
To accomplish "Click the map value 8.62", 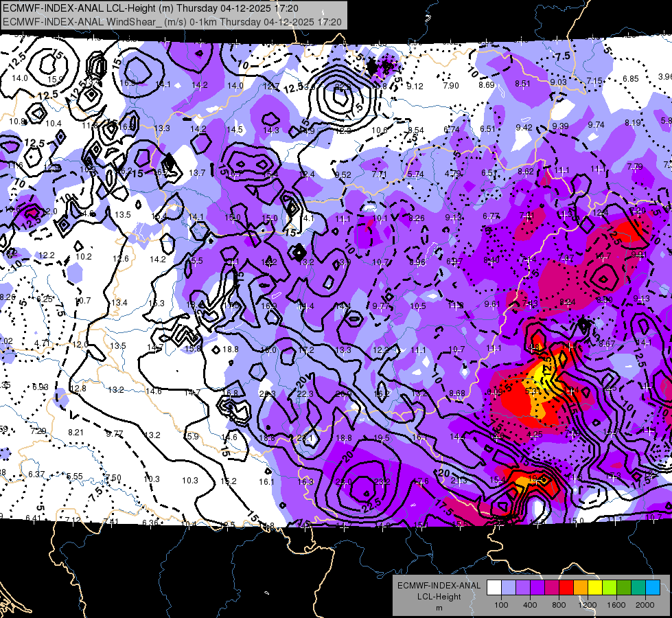I will [x=525, y=172].
